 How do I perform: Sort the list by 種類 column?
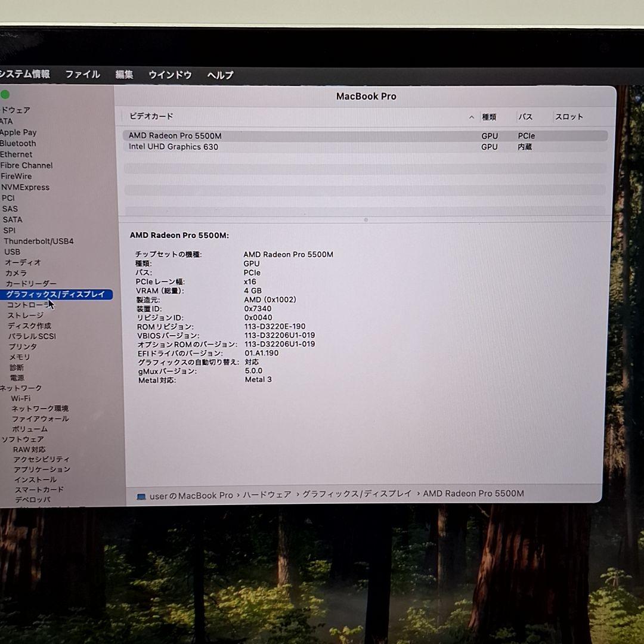click(489, 117)
